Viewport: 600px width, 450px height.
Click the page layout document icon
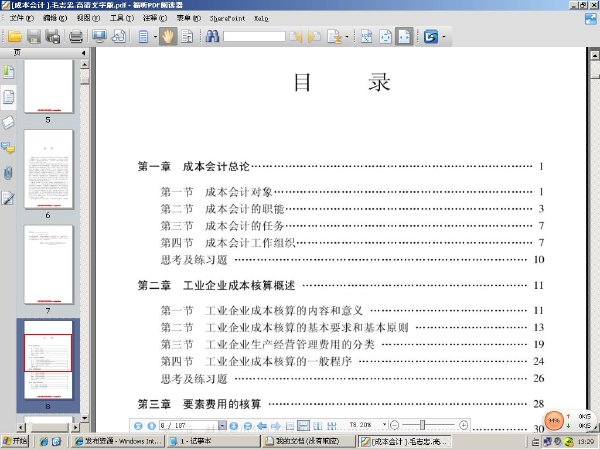tap(143, 37)
